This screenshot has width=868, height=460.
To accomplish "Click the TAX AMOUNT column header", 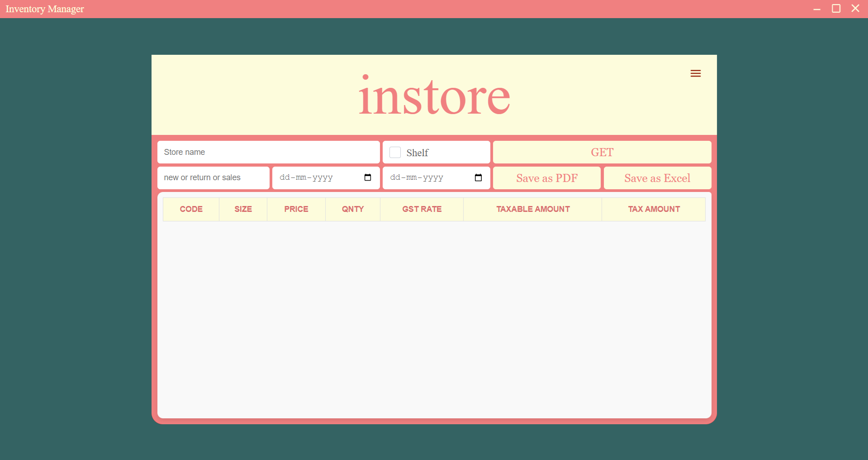I will [x=654, y=209].
